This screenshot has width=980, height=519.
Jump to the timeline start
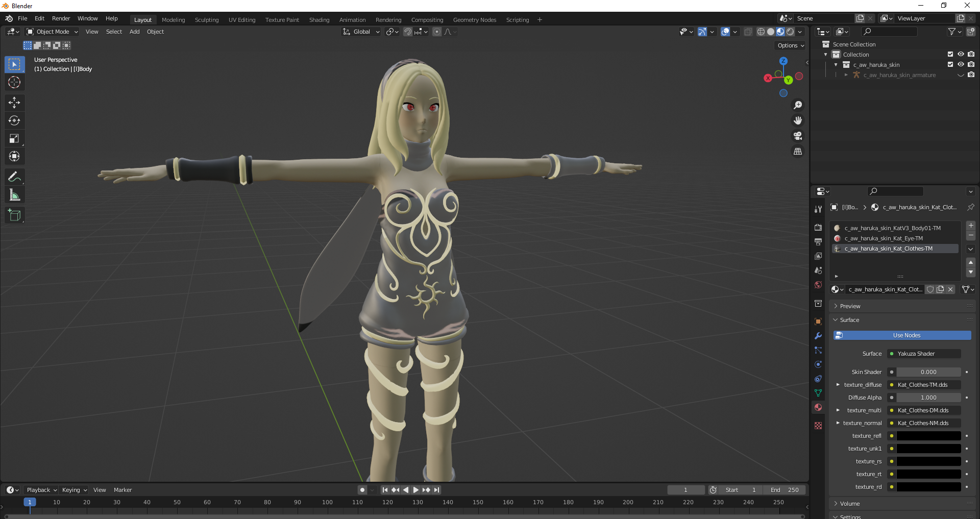[385, 490]
